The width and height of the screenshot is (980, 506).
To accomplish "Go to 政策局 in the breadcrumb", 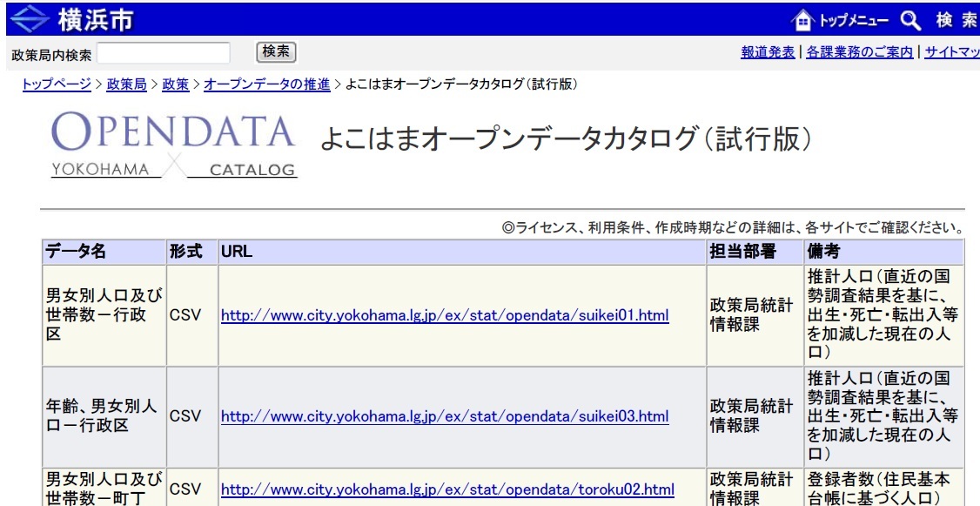I will click(126, 84).
